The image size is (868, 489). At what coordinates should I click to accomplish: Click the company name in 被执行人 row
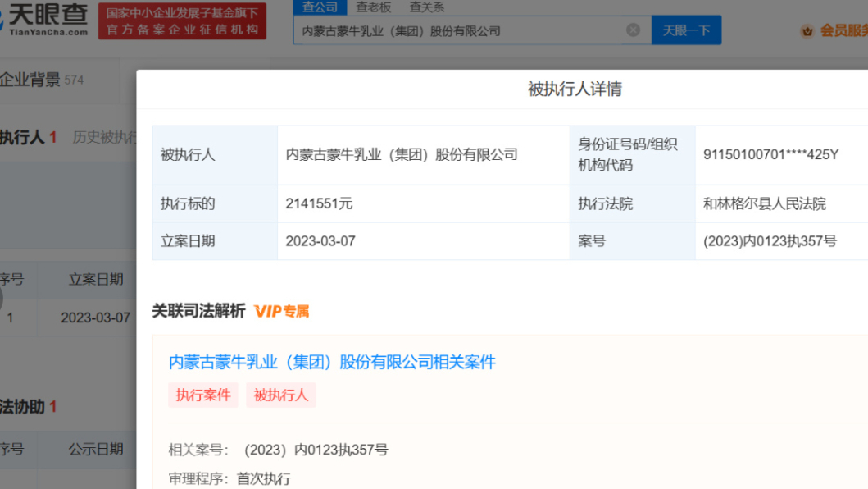click(x=402, y=154)
